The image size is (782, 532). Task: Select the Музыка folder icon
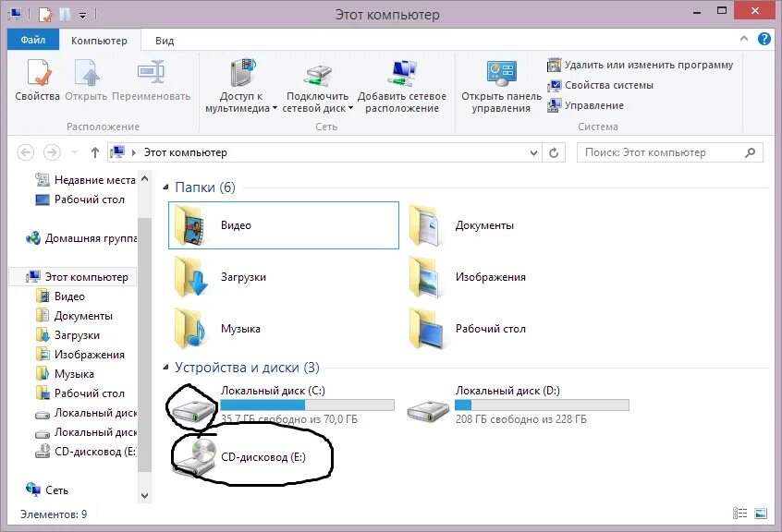pos(190,329)
